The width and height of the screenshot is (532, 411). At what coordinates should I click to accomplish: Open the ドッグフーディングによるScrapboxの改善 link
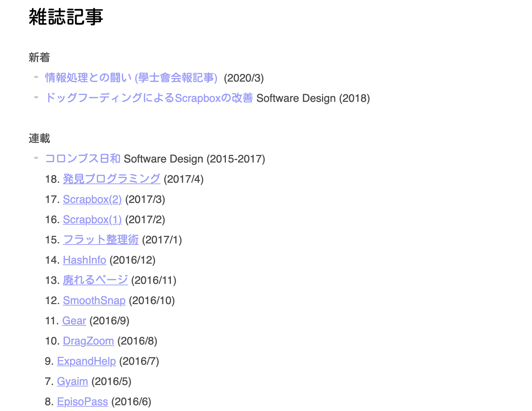[149, 98]
